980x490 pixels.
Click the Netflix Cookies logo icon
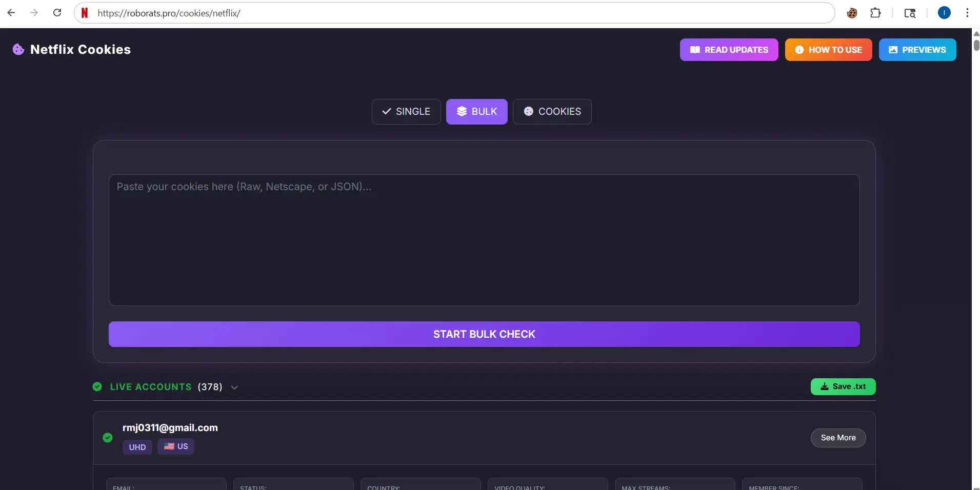point(18,49)
